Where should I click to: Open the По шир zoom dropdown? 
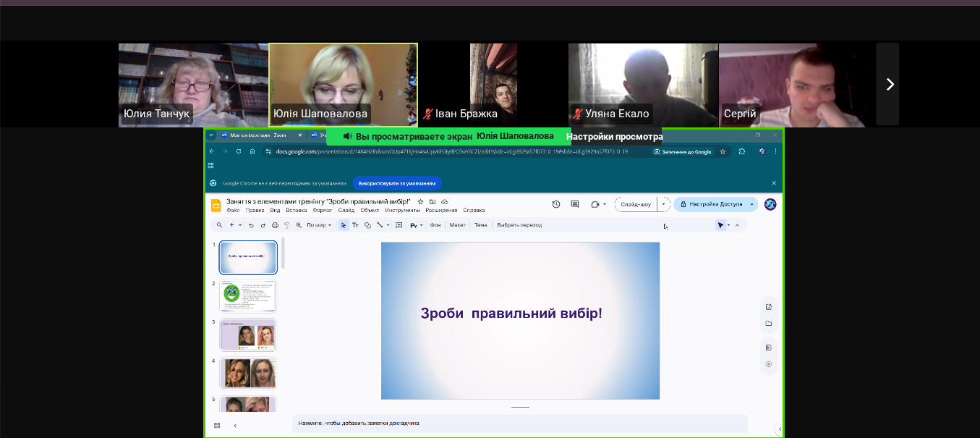click(319, 225)
